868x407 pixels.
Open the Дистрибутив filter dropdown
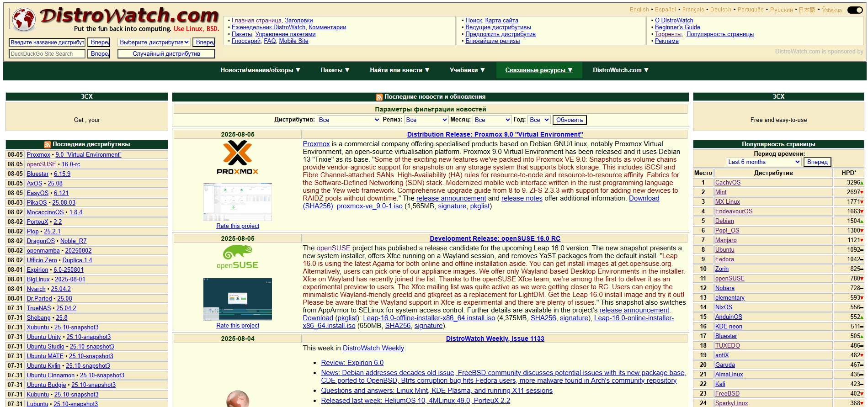(349, 120)
